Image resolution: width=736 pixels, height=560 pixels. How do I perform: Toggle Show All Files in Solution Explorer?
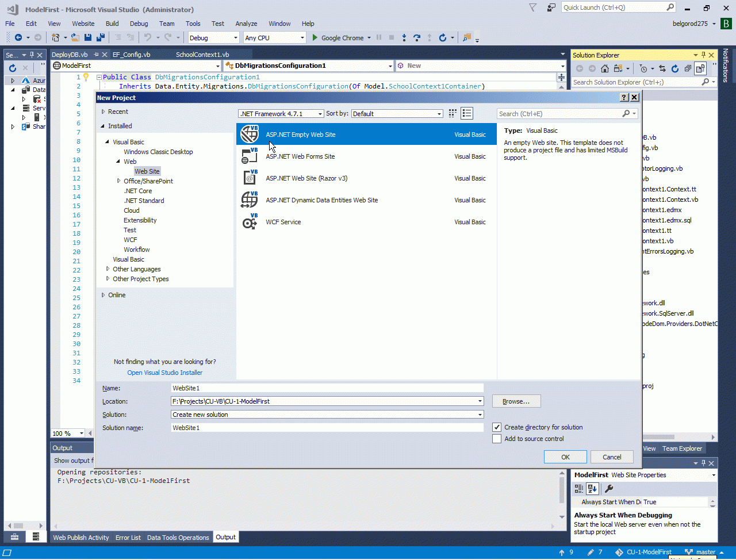tap(700, 68)
